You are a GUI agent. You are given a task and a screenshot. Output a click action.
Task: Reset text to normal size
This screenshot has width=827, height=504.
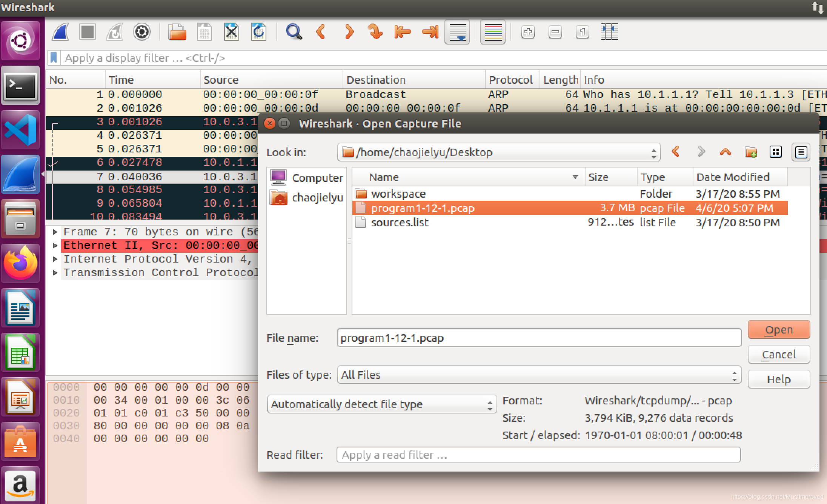[582, 32]
